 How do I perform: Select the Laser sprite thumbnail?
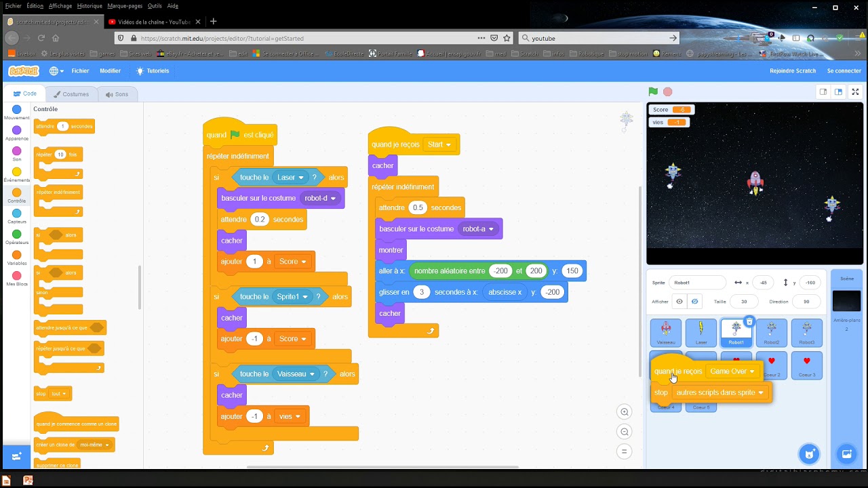click(701, 332)
